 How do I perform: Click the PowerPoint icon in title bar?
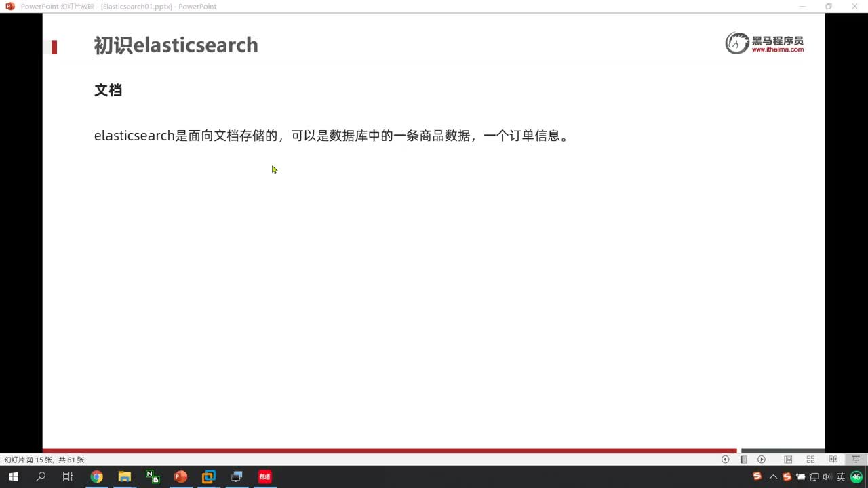(x=10, y=6)
